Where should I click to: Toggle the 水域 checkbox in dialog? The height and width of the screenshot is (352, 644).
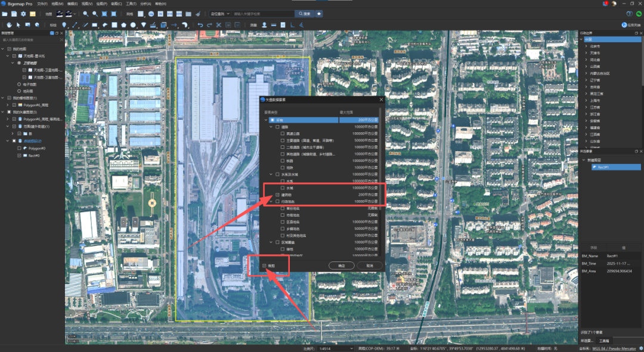pyautogui.click(x=283, y=188)
